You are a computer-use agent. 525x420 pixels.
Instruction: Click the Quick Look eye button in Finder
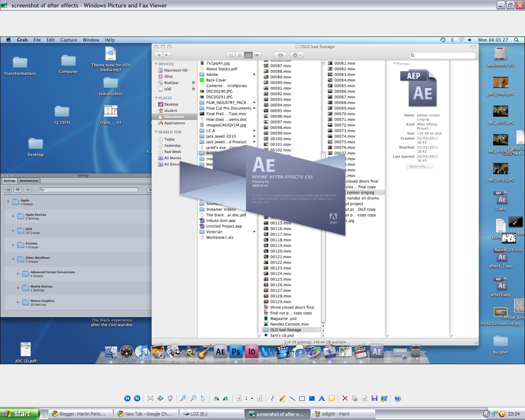280,55
